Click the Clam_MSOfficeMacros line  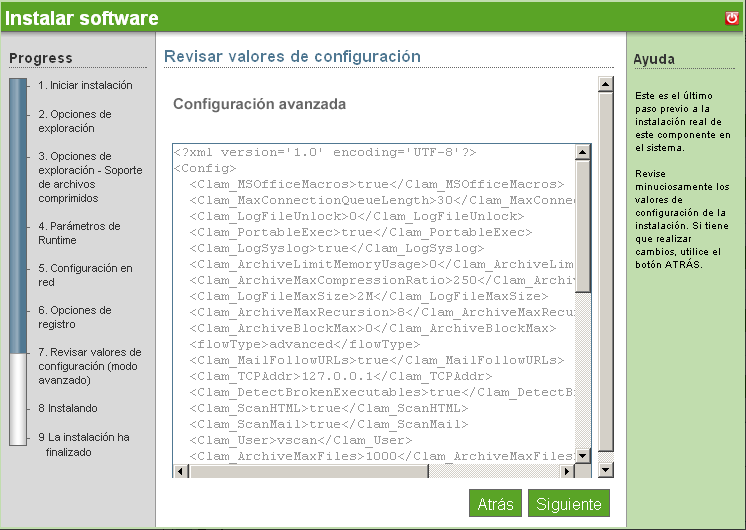coord(376,184)
